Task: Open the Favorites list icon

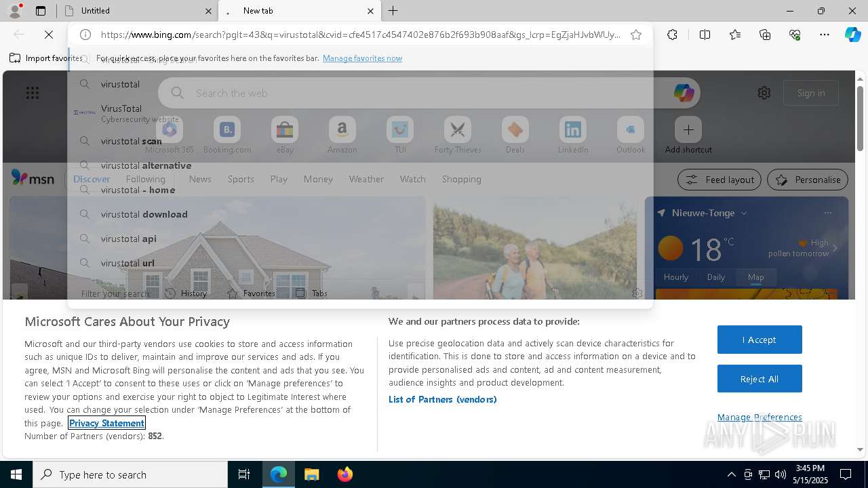Action: (735, 35)
